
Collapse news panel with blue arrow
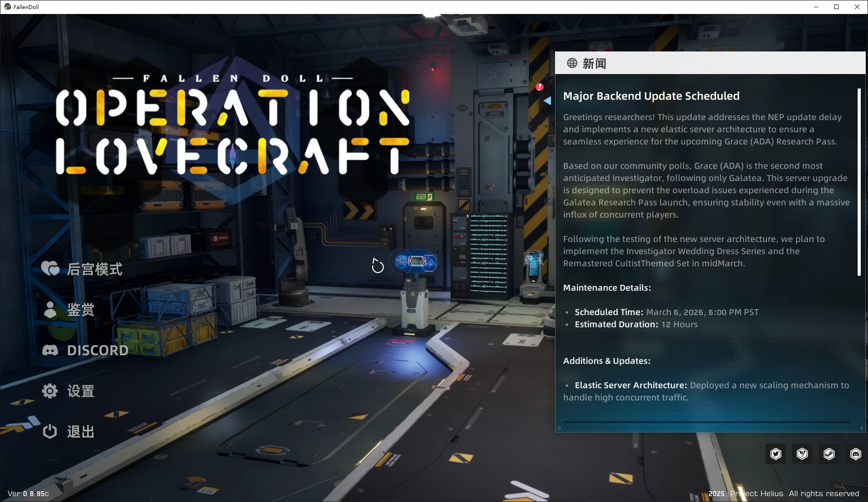click(547, 101)
